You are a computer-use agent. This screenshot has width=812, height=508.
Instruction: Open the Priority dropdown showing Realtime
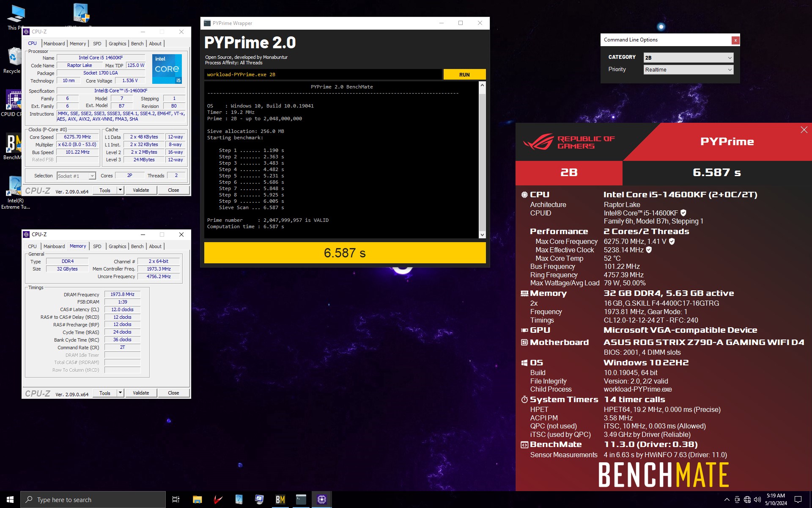point(688,69)
